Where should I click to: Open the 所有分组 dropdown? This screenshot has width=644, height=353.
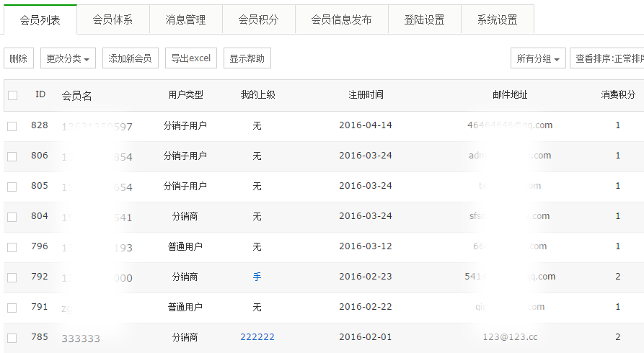pos(538,58)
